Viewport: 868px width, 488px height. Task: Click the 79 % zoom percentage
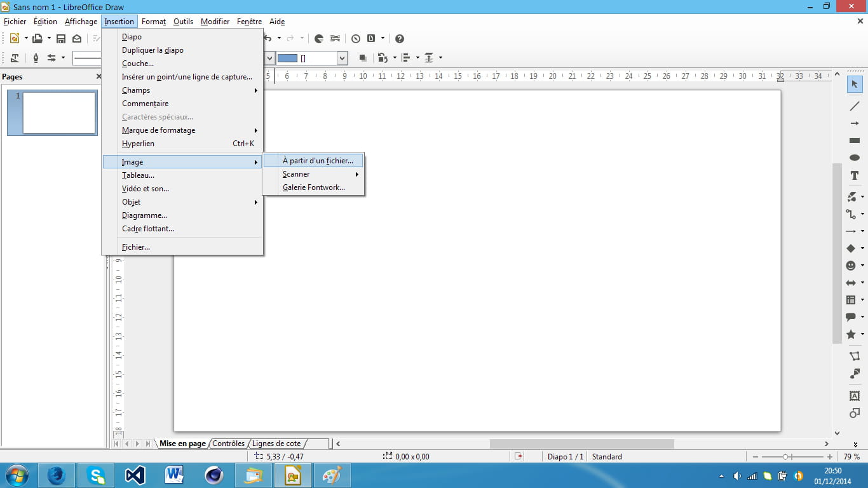851,457
